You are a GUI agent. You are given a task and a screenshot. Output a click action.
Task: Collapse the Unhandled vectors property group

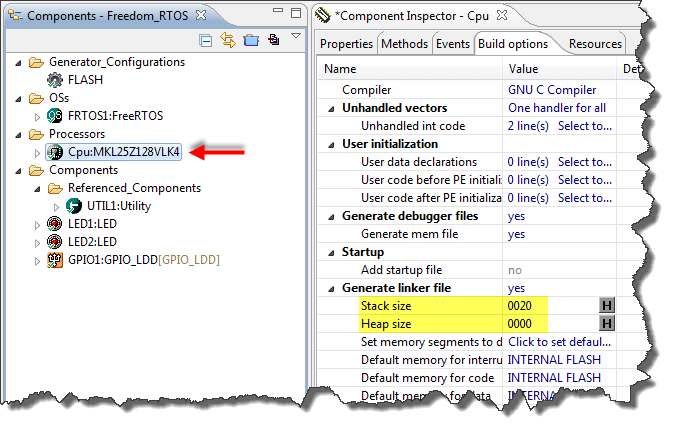point(331,109)
